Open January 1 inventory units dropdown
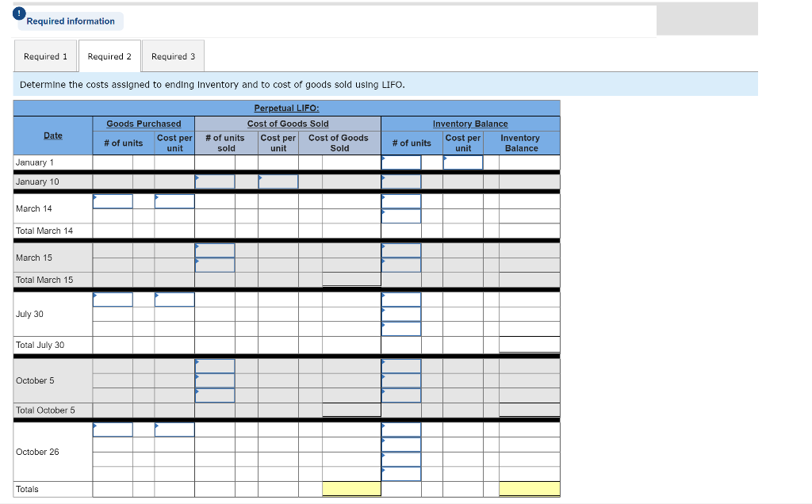812x504 pixels. (401, 162)
